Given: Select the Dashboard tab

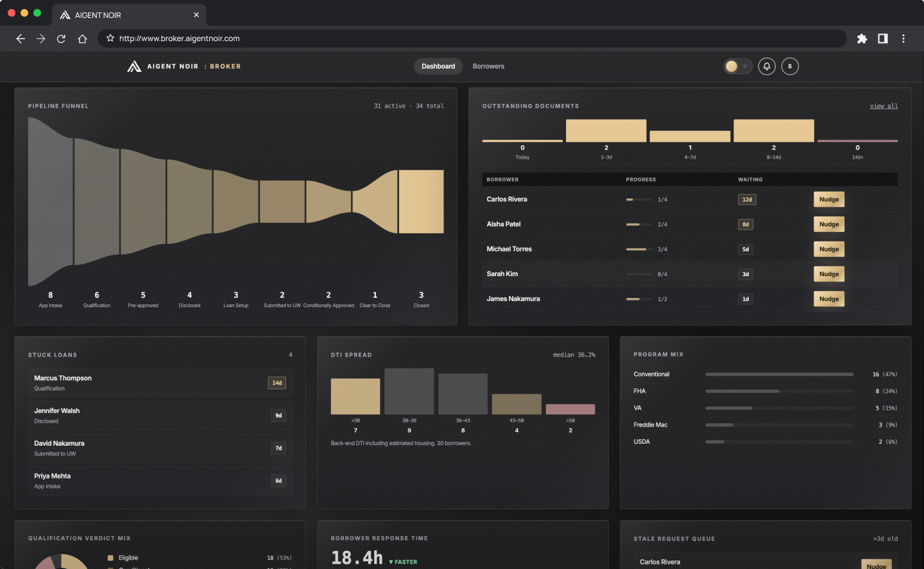Looking at the screenshot, I should (x=438, y=66).
